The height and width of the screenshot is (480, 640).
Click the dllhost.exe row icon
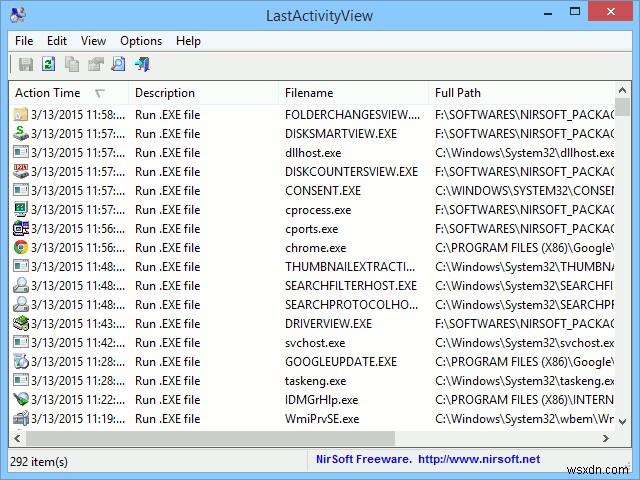pos(20,153)
